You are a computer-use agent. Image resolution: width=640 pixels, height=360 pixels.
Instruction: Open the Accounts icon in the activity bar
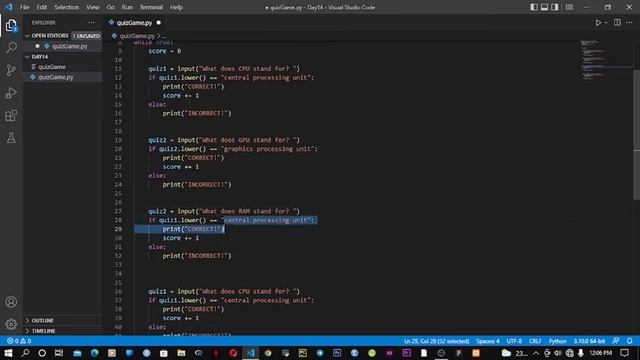[11, 302]
